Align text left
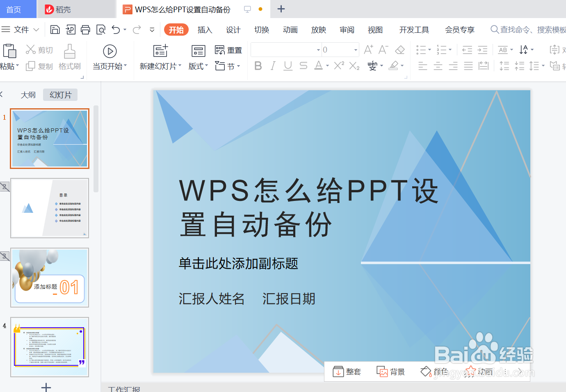Screen dimensions: 566x392 click(x=423, y=66)
